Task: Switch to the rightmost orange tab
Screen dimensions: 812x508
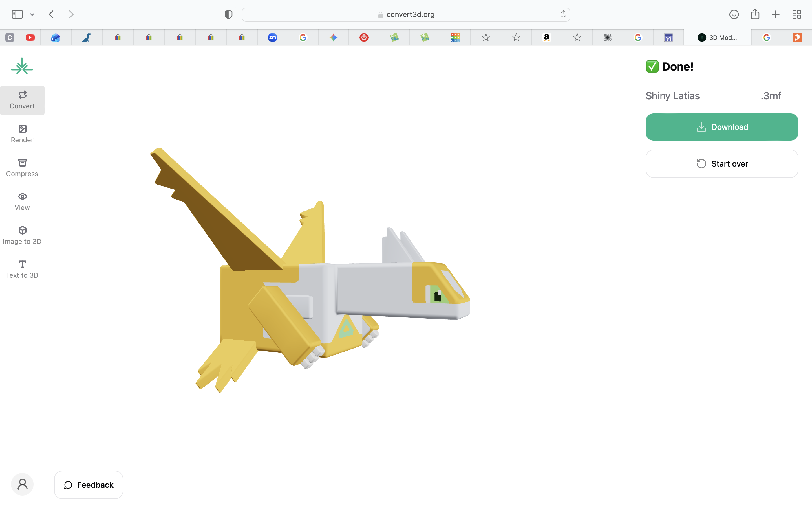Action: tap(797, 37)
